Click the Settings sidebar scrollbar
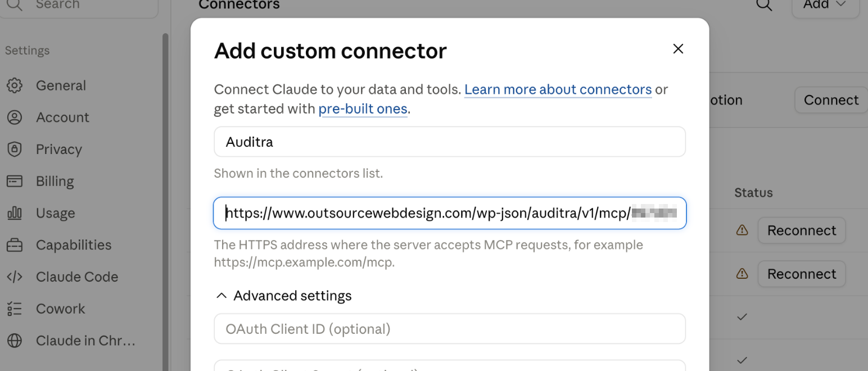 click(165, 201)
